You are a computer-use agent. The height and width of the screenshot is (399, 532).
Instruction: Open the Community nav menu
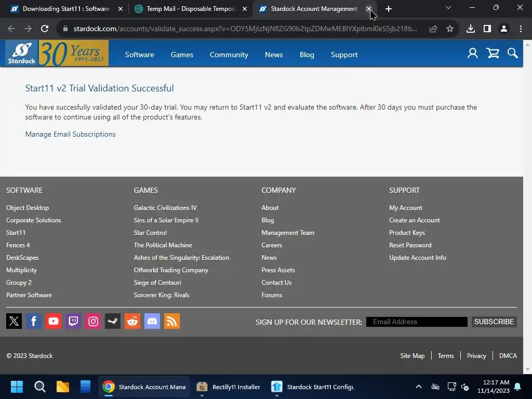coord(229,55)
